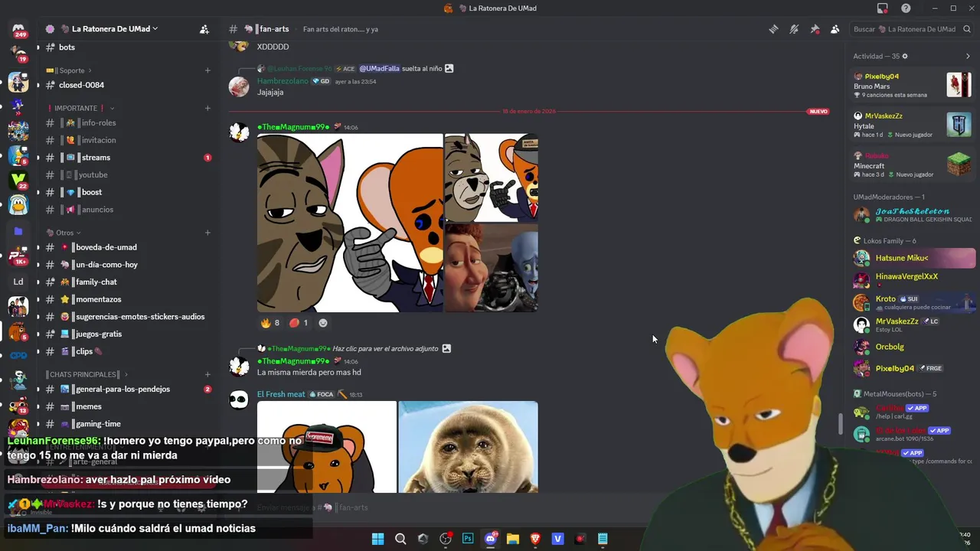This screenshot has width=980, height=551.
Task: Toggle the red reaction with count 1
Action: (x=299, y=323)
